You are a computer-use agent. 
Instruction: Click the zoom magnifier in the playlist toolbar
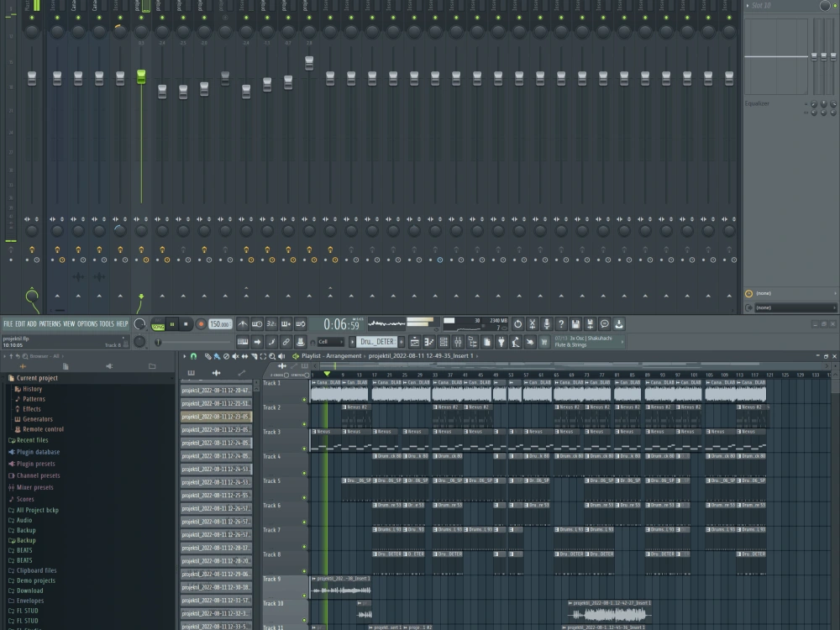click(273, 356)
